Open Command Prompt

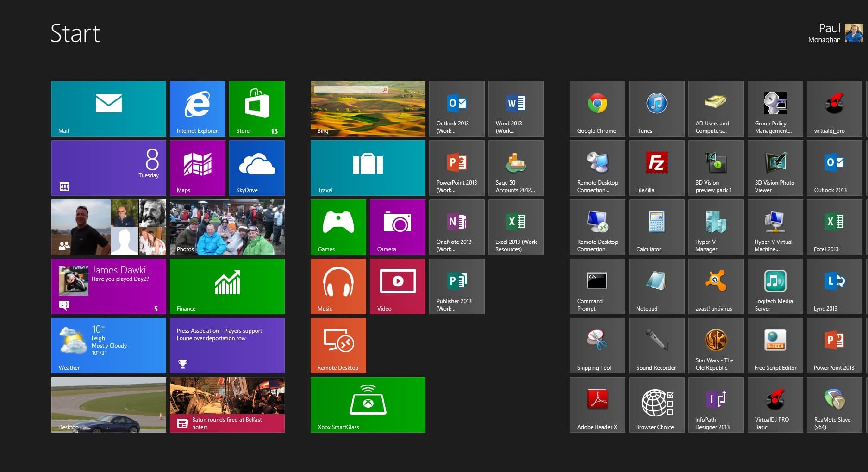[598, 286]
